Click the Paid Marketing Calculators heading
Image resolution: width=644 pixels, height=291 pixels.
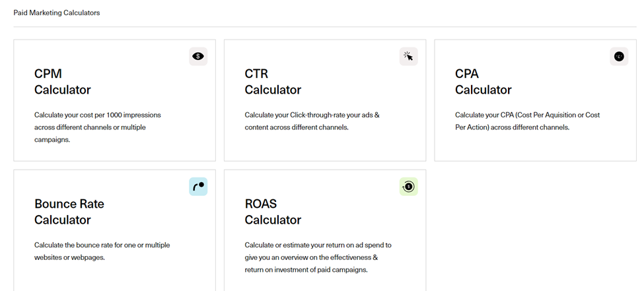click(x=57, y=13)
